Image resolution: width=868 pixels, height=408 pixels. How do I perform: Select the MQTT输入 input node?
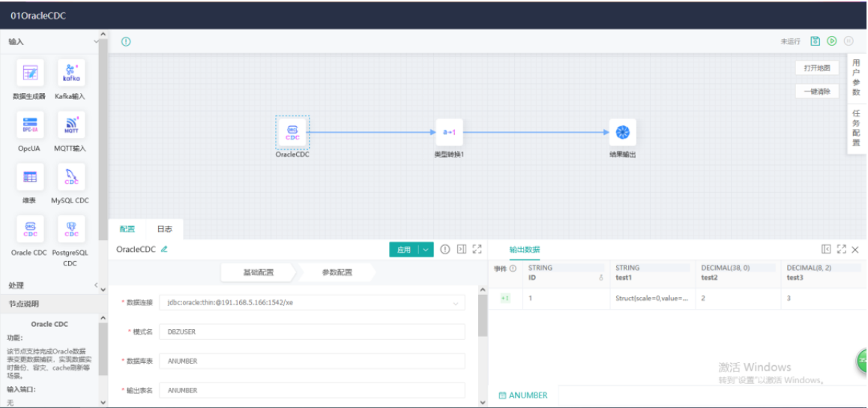click(71, 125)
